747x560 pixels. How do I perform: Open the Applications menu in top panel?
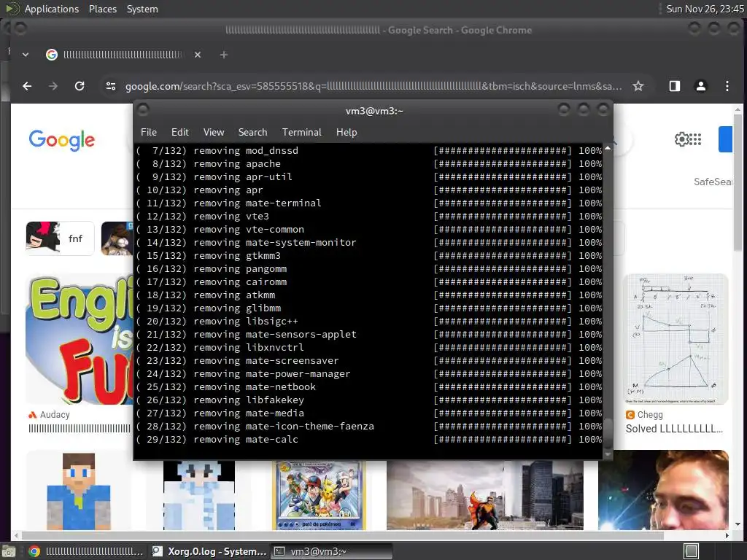pyautogui.click(x=52, y=9)
